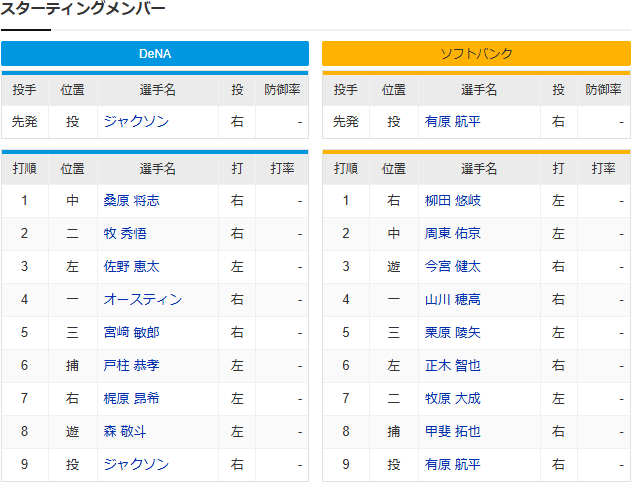The width and height of the screenshot is (632, 483).
Task: Open SoftBank starting pitcher 有原 航平 link
Action: click(453, 121)
